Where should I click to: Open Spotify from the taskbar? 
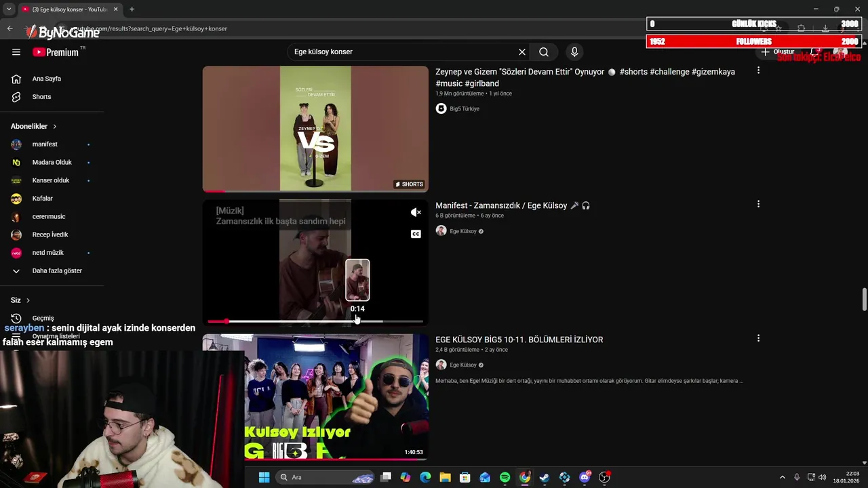(505, 477)
